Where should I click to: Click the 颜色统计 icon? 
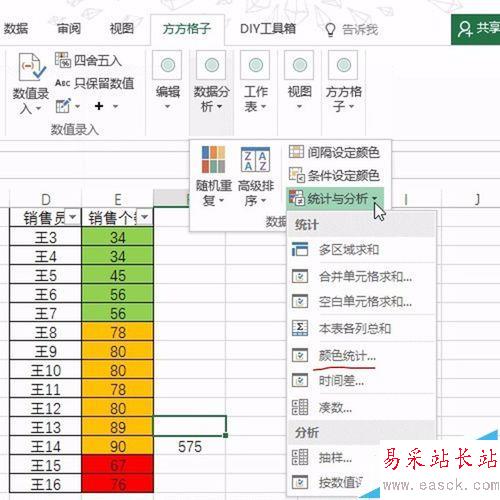tap(300, 356)
